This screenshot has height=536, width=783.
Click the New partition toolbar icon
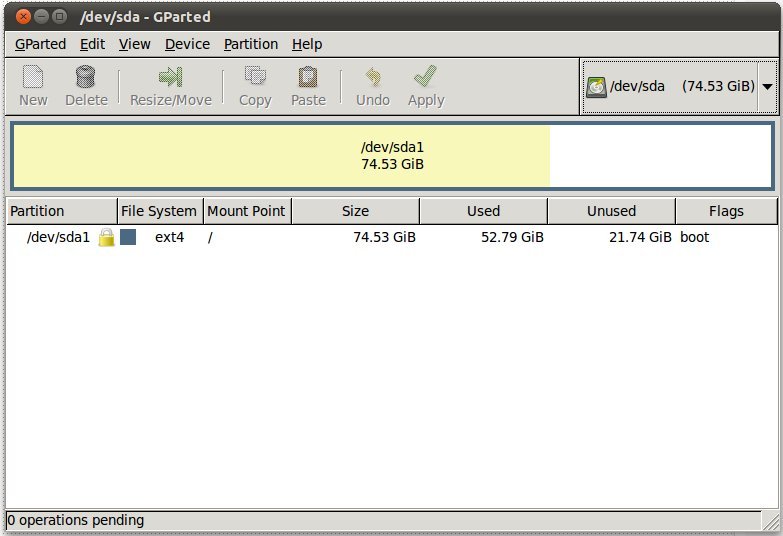tap(33, 77)
